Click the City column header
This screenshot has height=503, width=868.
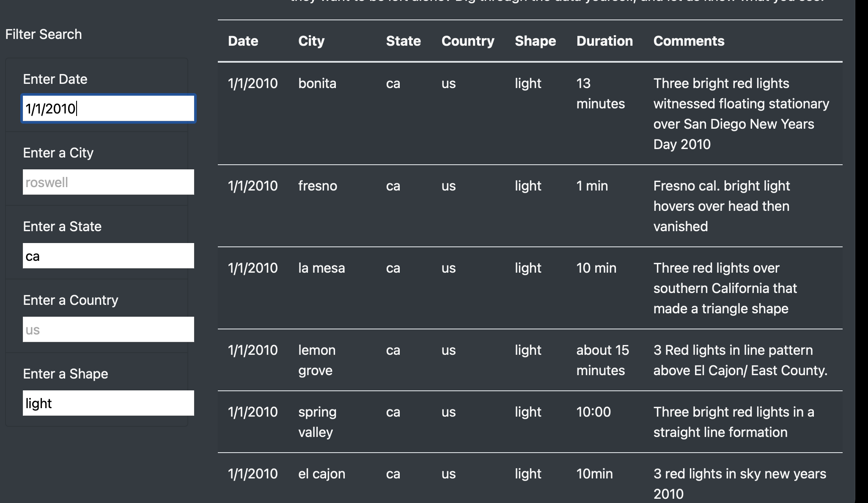(x=311, y=41)
